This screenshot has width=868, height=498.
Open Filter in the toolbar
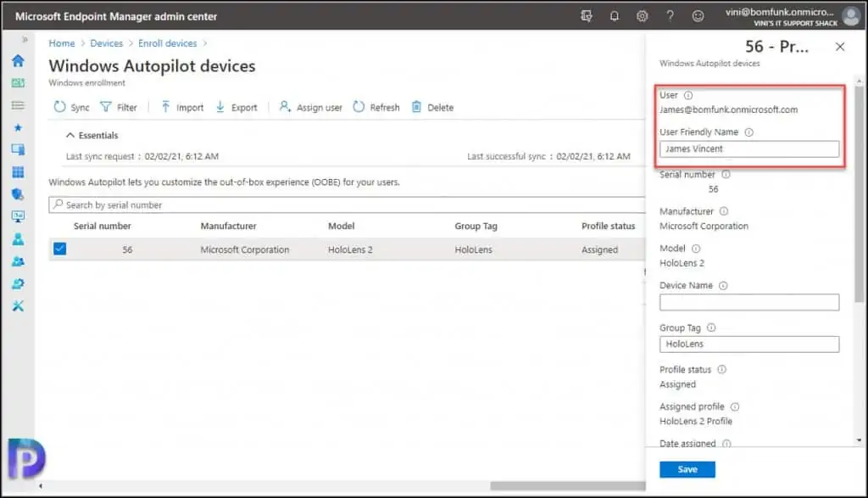[x=119, y=107]
